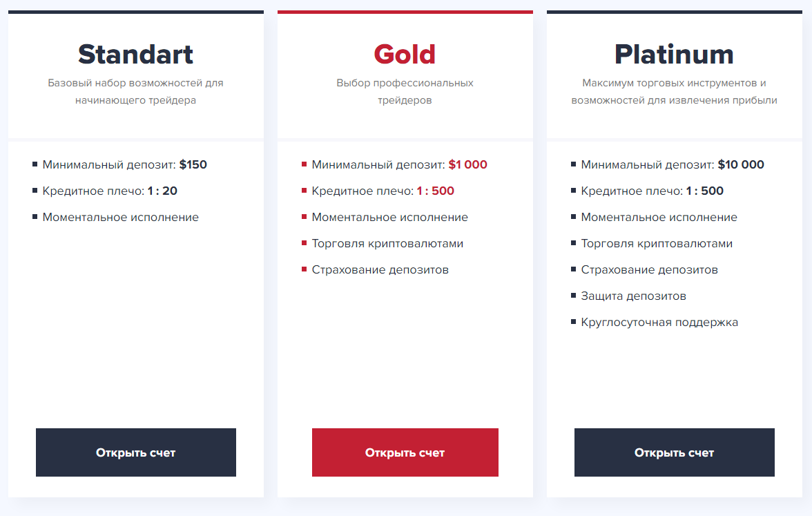
Task: Select the red Gold plan heading
Action: 405,55
